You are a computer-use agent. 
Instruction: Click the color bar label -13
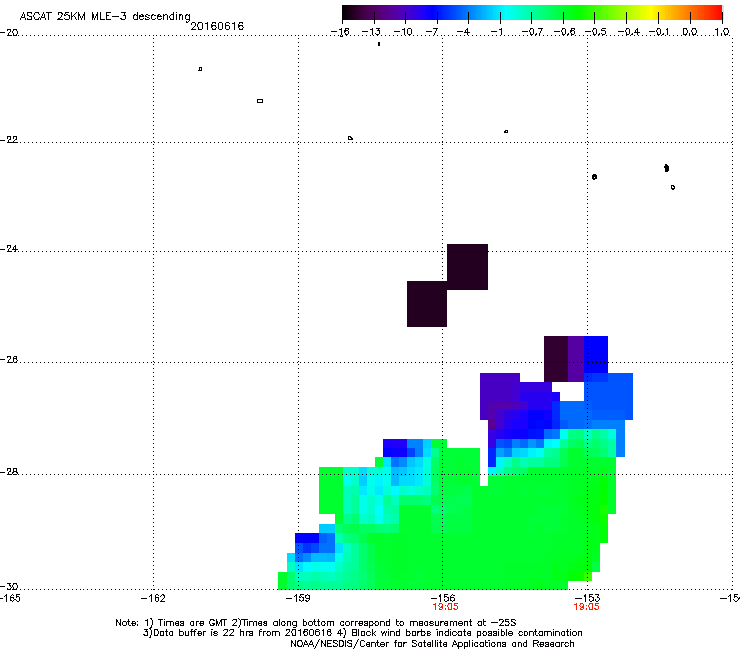[371, 32]
